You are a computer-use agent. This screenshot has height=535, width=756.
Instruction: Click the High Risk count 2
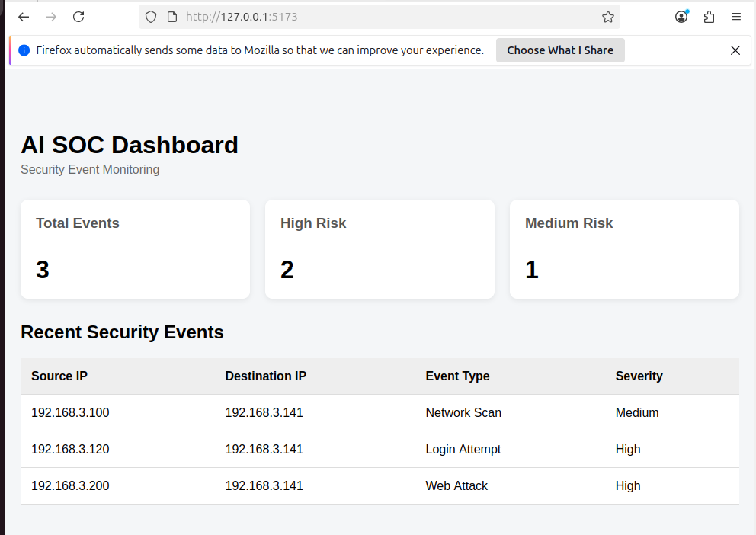[287, 270]
